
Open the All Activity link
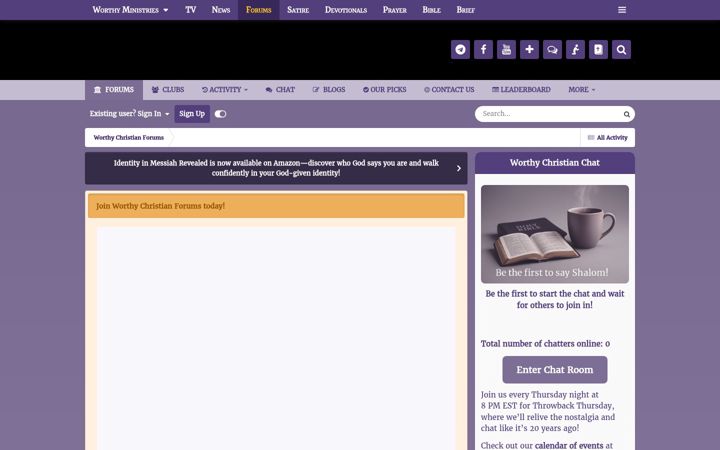(x=608, y=138)
